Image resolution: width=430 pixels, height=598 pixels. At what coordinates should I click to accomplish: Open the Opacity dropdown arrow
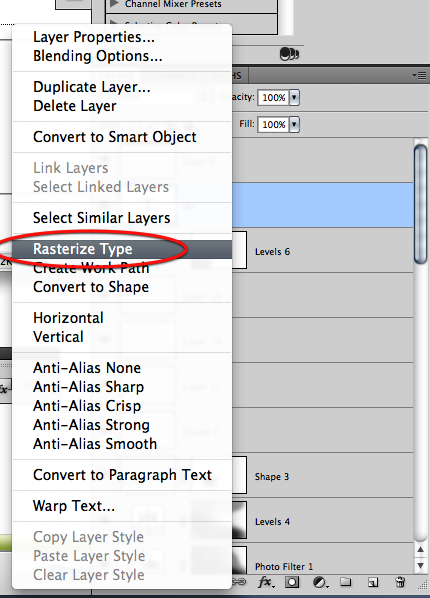[x=294, y=97]
